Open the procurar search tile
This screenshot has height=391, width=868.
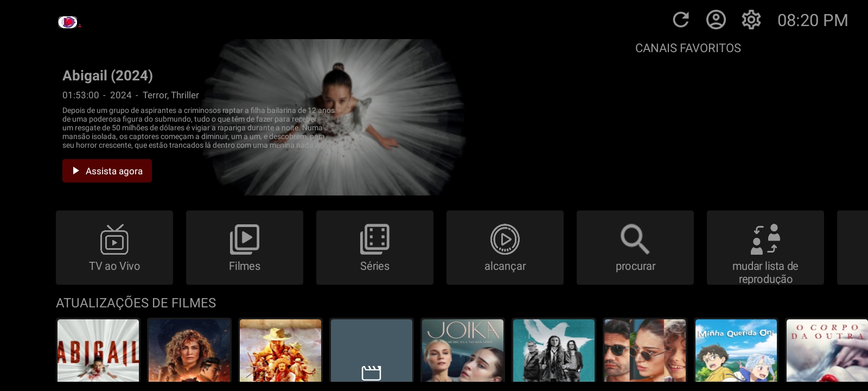[x=635, y=248]
